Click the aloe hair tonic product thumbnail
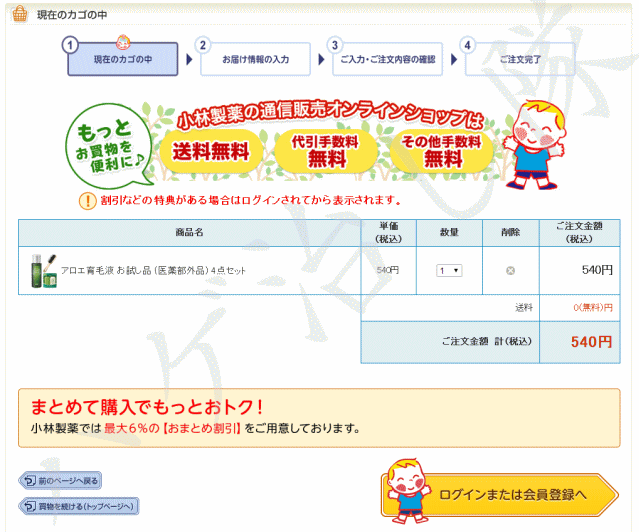The height and width of the screenshot is (532, 639). (x=44, y=271)
